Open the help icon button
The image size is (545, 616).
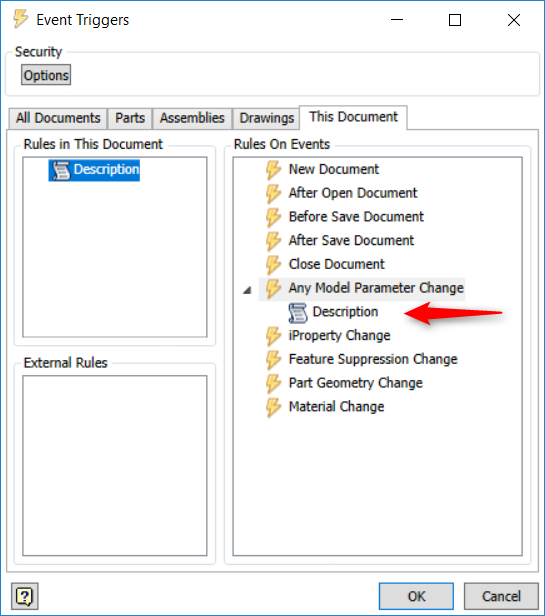25,596
